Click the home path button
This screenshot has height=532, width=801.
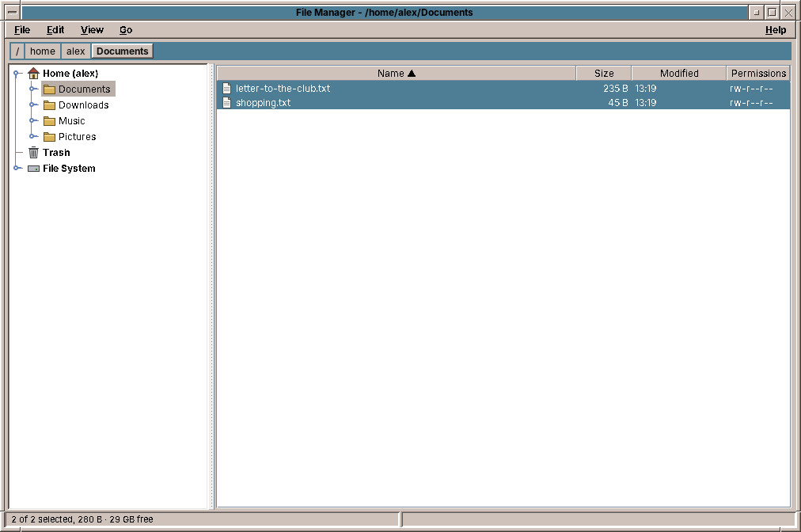tap(43, 51)
